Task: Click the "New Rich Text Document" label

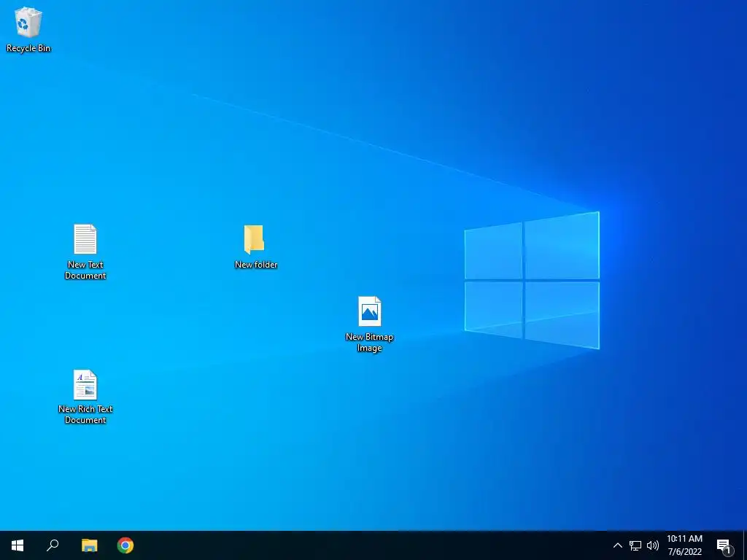Action: pyautogui.click(x=85, y=414)
